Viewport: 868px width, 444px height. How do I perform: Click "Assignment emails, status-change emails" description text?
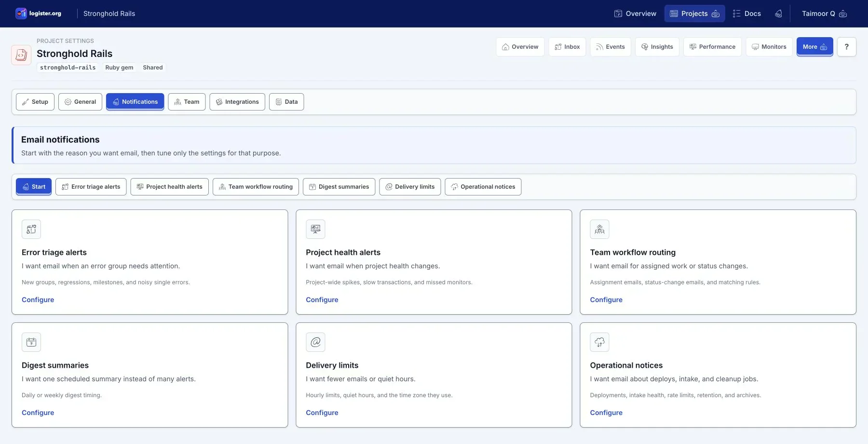675,282
